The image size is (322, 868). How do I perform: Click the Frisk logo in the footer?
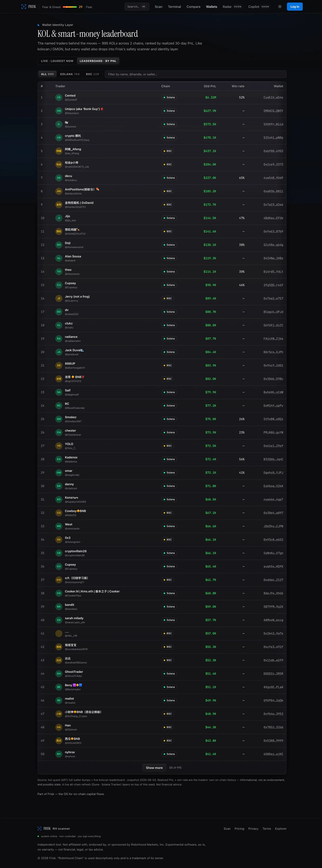[x=44, y=829]
